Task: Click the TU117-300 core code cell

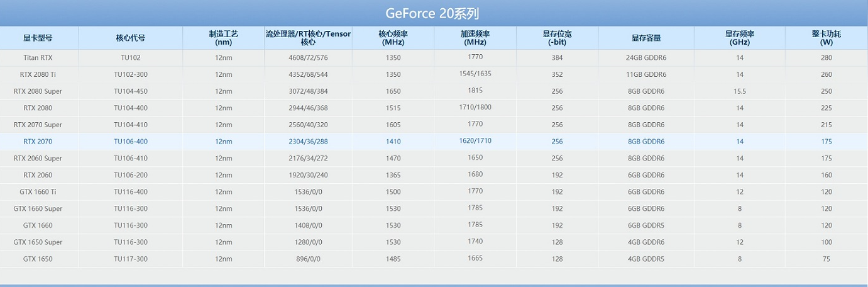Action: (131, 259)
